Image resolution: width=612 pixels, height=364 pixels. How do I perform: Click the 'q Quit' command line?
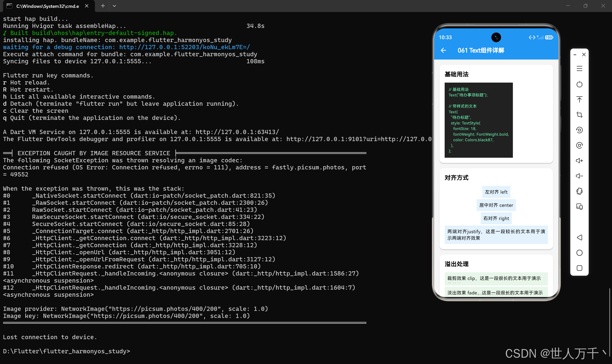92,118
